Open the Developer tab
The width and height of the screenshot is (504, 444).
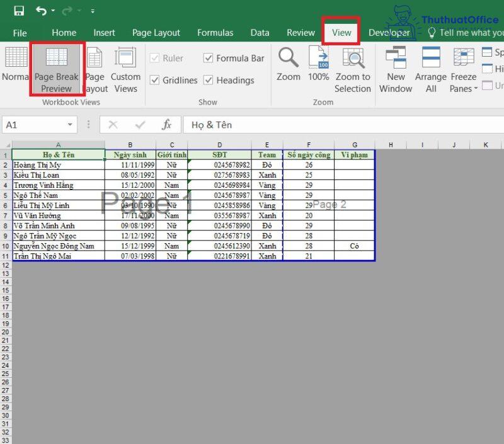389,33
